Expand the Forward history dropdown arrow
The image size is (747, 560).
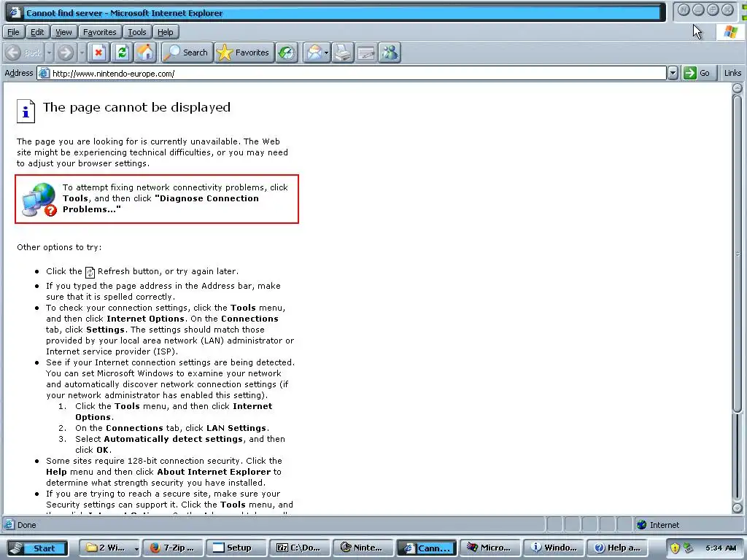82,52
